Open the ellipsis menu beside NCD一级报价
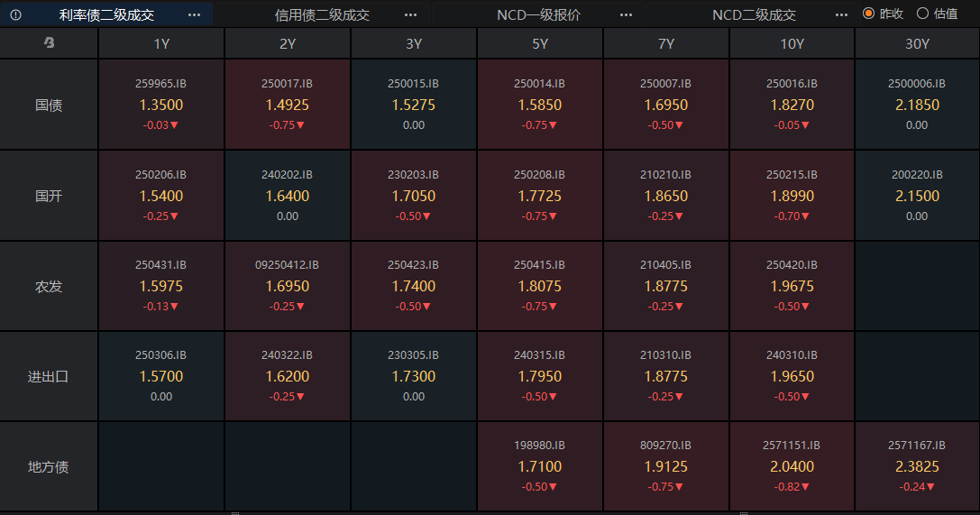This screenshot has width=980, height=515. pos(627,14)
